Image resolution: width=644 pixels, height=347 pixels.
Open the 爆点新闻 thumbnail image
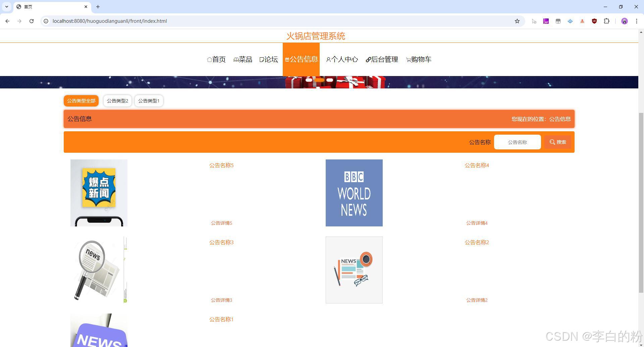coord(99,193)
